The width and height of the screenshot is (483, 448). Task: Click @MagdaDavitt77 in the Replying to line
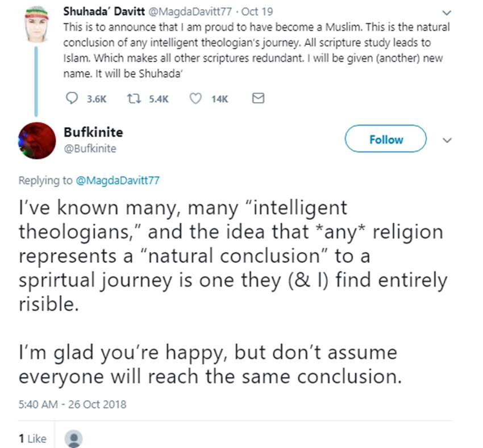tap(118, 181)
